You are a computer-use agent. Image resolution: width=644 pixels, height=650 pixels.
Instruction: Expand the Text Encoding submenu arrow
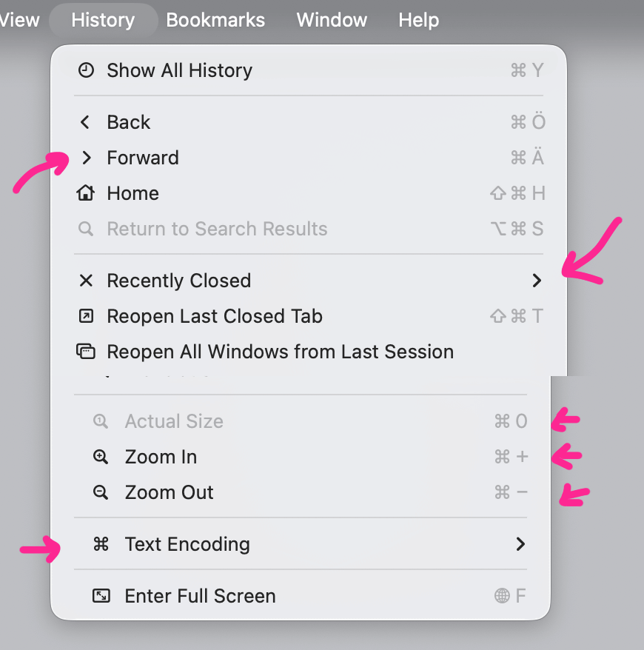(520, 544)
